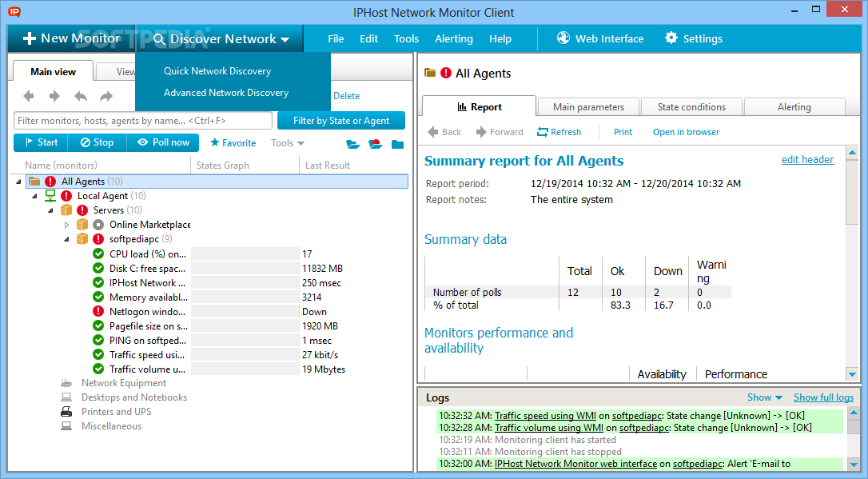Image resolution: width=868 pixels, height=479 pixels.
Task: Click the red status icon for Netlogon
Action: click(x=98, y=311)
